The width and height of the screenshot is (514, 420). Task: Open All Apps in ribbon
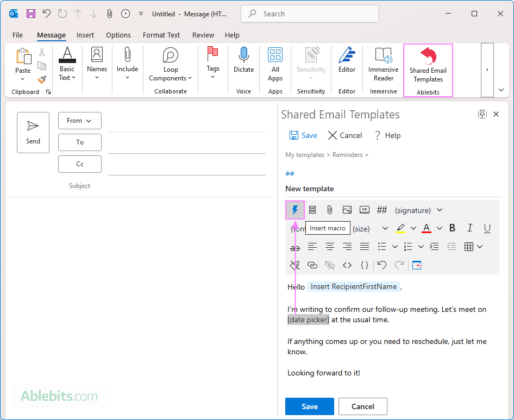275,64
